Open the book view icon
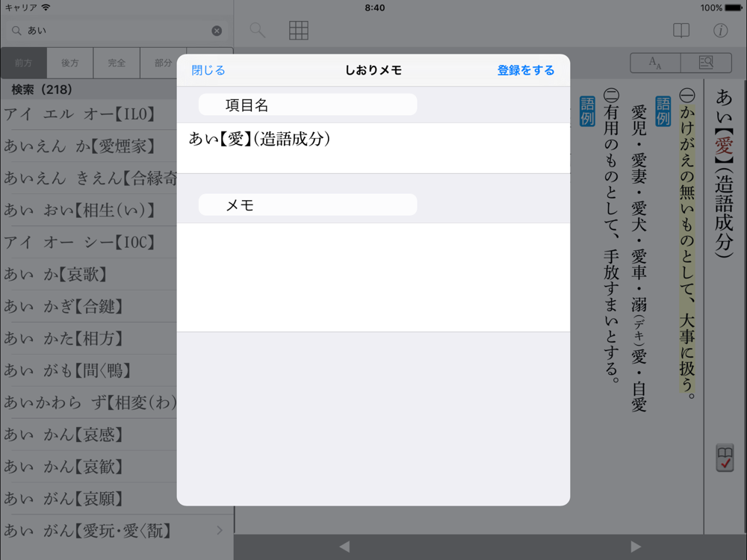This screenshot has width=747, height=560. pos(681,31)
